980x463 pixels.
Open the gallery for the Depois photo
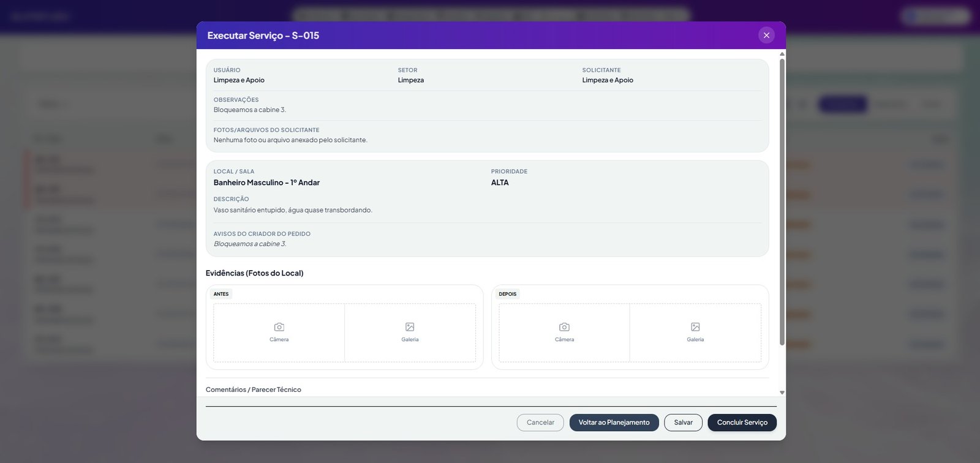(695, 333)
